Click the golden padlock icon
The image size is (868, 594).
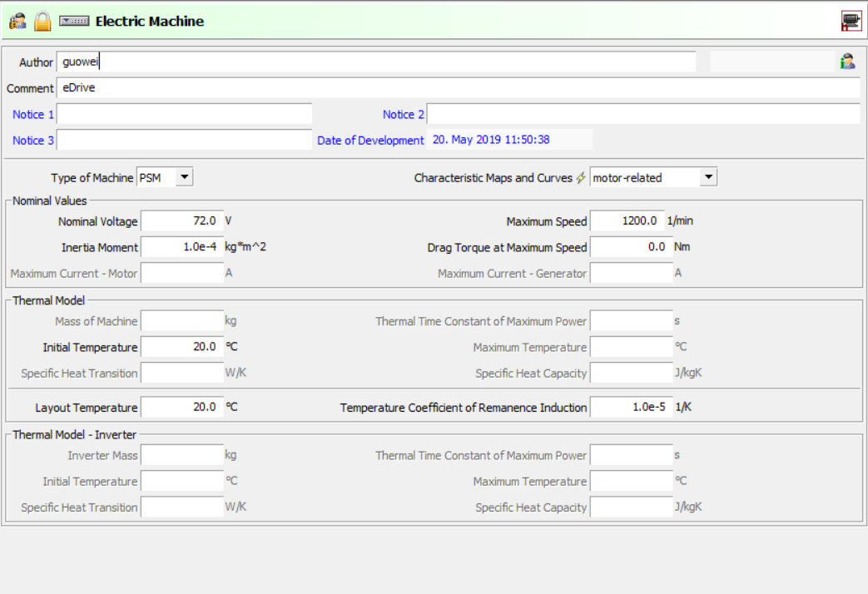(42, 22)
